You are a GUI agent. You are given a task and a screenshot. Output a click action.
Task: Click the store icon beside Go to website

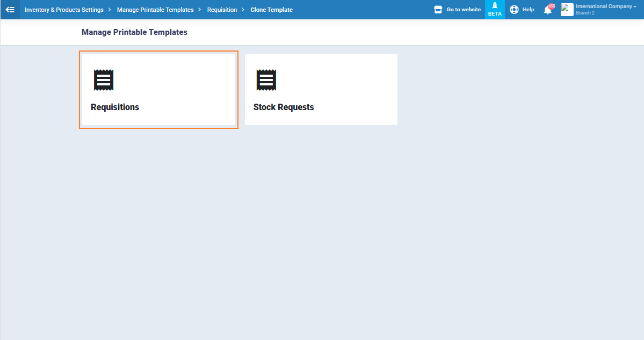tap(438, 10)
